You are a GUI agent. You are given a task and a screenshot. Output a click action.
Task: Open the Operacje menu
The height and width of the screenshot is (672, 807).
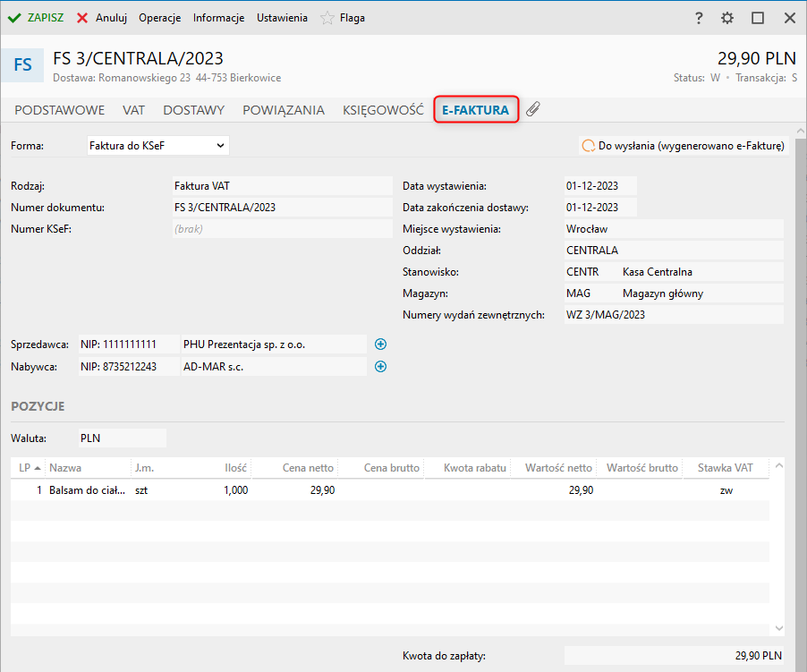point(159,18)
